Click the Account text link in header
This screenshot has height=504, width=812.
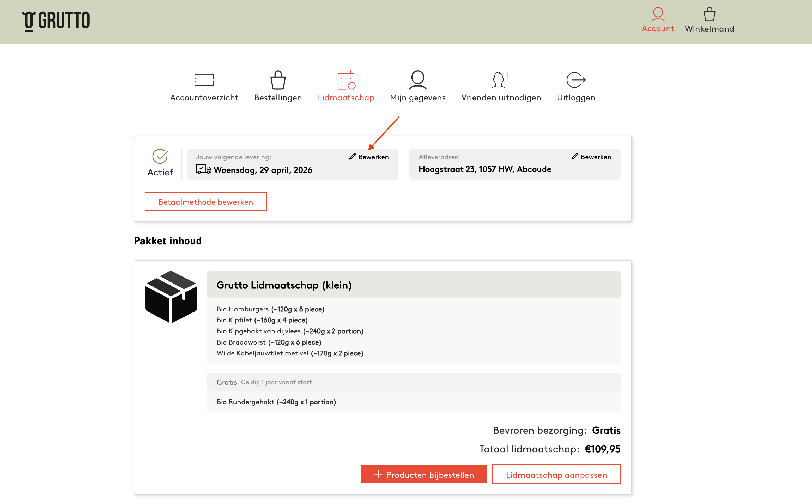[x=658, y=29]
